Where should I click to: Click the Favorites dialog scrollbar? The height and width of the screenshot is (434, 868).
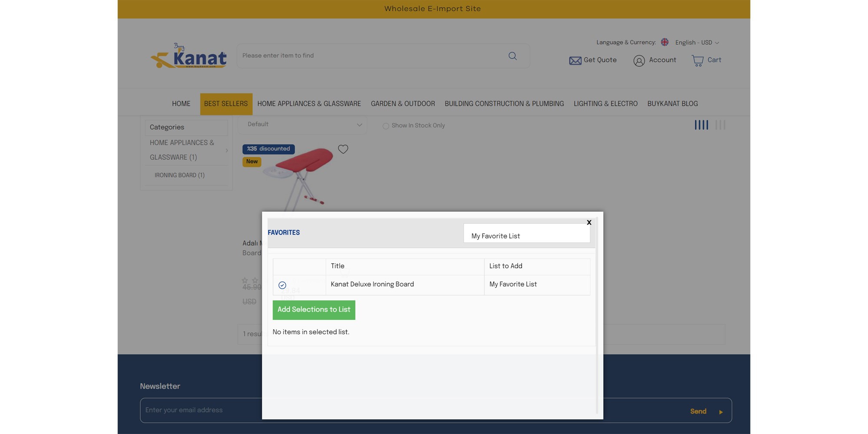click(x=597, y=315)
